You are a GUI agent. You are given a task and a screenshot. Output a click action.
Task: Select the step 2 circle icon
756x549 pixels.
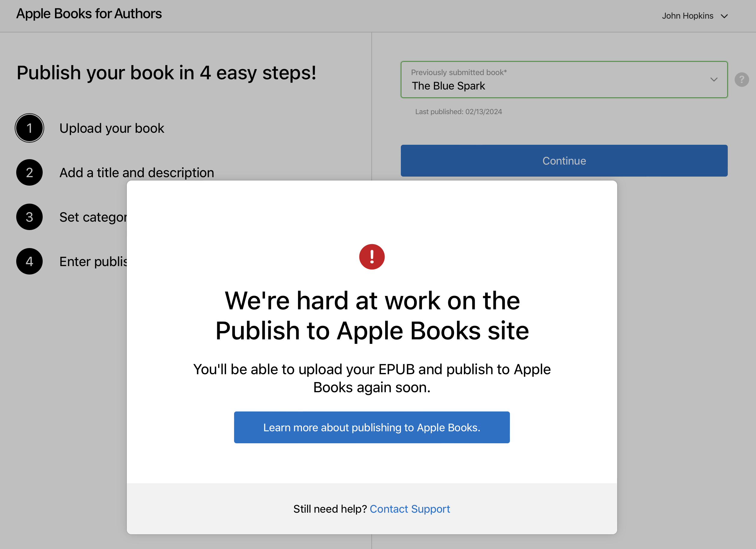29,172
